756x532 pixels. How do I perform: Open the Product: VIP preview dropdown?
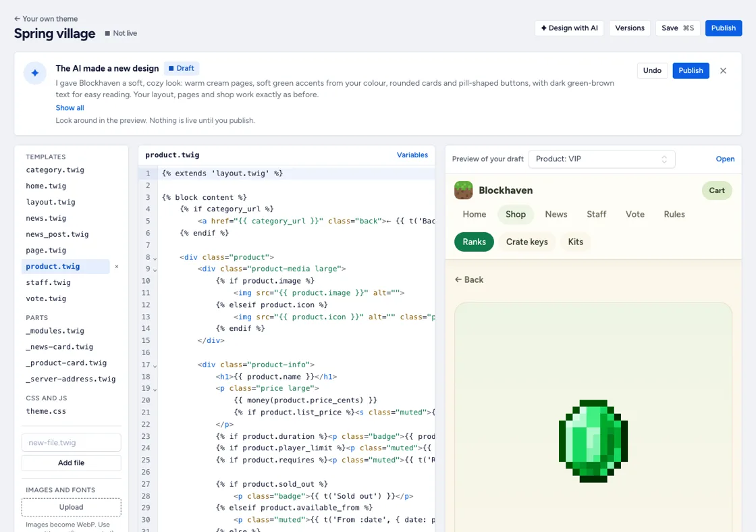coord(601,159)
